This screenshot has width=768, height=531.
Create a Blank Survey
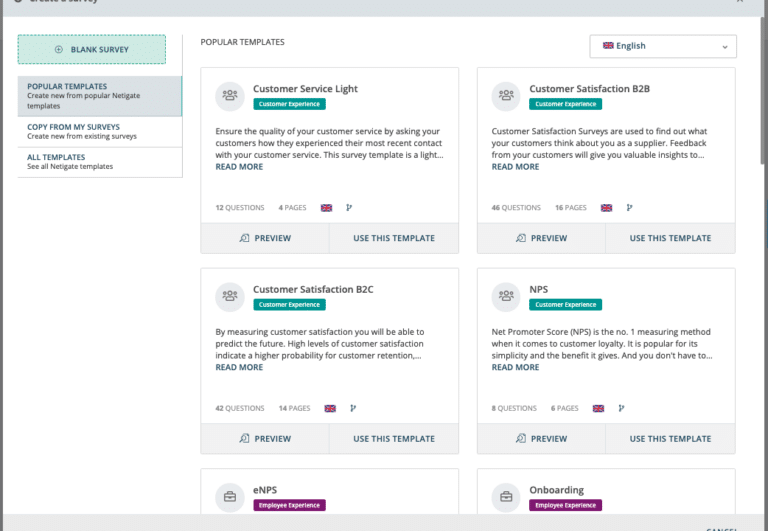(92, 49)
